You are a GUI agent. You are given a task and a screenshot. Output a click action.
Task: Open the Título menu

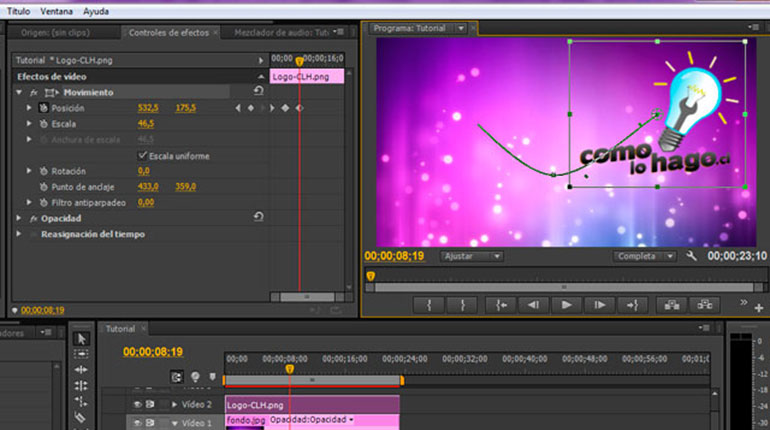point(18,11)
